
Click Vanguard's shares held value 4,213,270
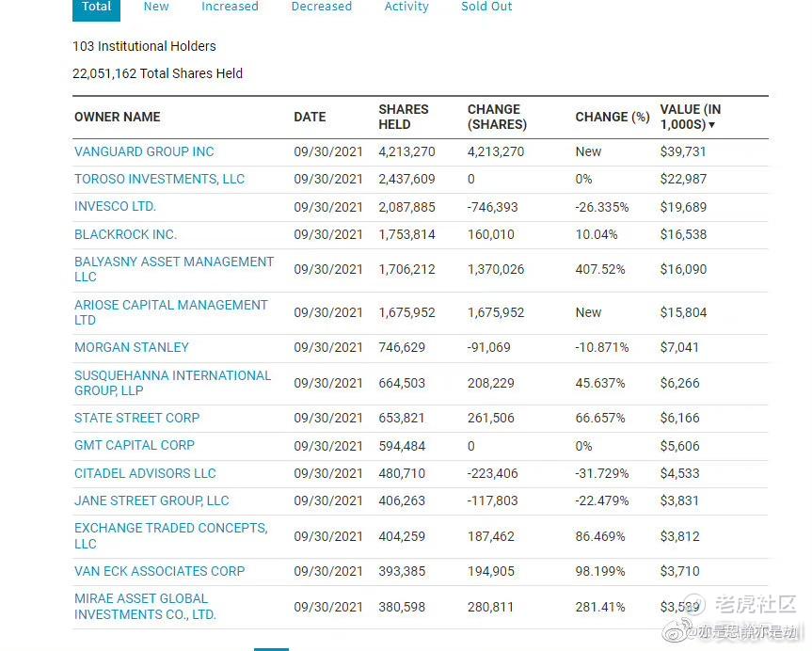tap(406, 151)
